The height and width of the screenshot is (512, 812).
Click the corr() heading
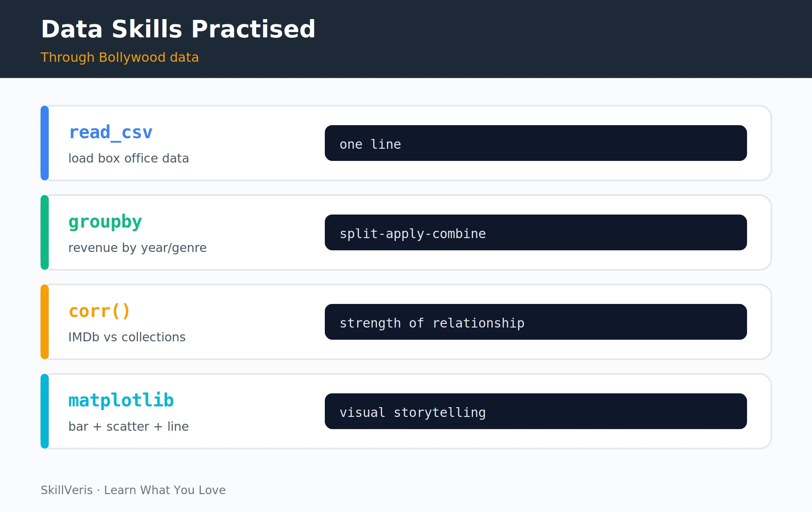click(99, 311)
